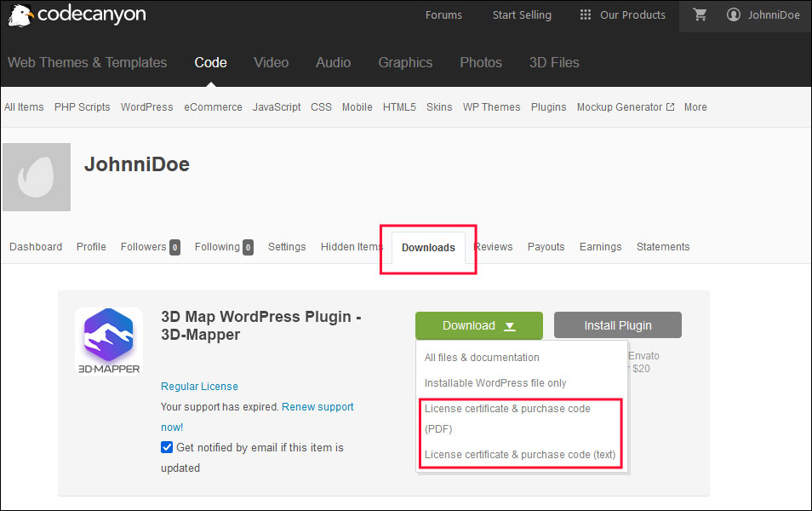Browse the WP Themes subcategory
Screen dimensions: 812x511
point(491,106)
